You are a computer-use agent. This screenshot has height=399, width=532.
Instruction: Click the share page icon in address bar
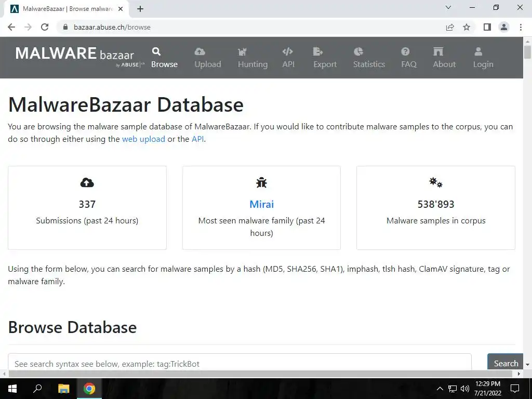click(450, 27)
